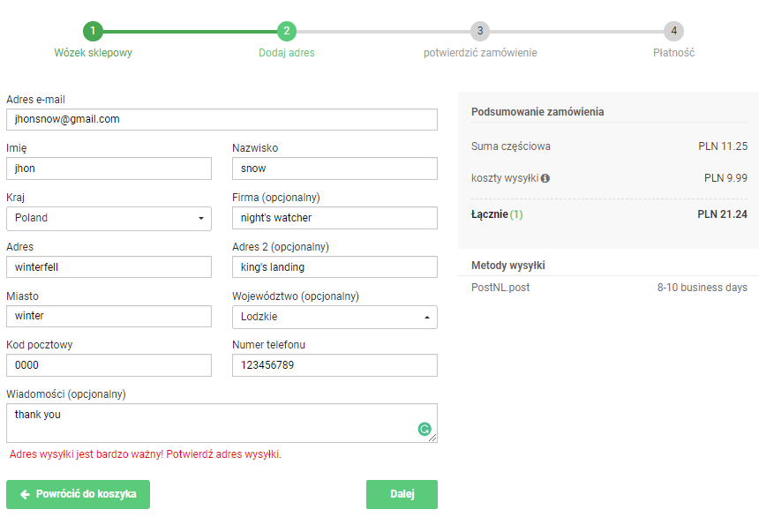This screenshot has height=532, width=759.
Task: Focus the Adres e-mail field
Action: coord(222,119)
